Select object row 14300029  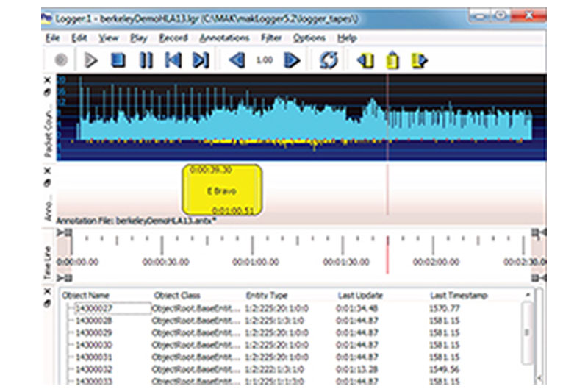296,332
